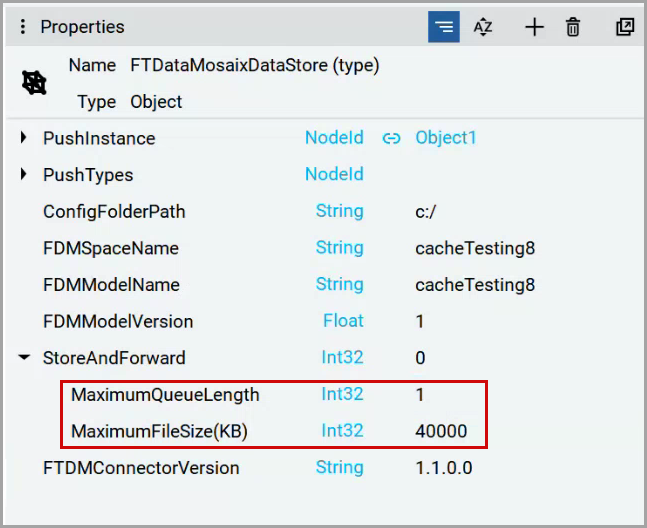Add a new property with plus icon
Image resolution: width=647 pixels, height=528 pixels.
534,27
